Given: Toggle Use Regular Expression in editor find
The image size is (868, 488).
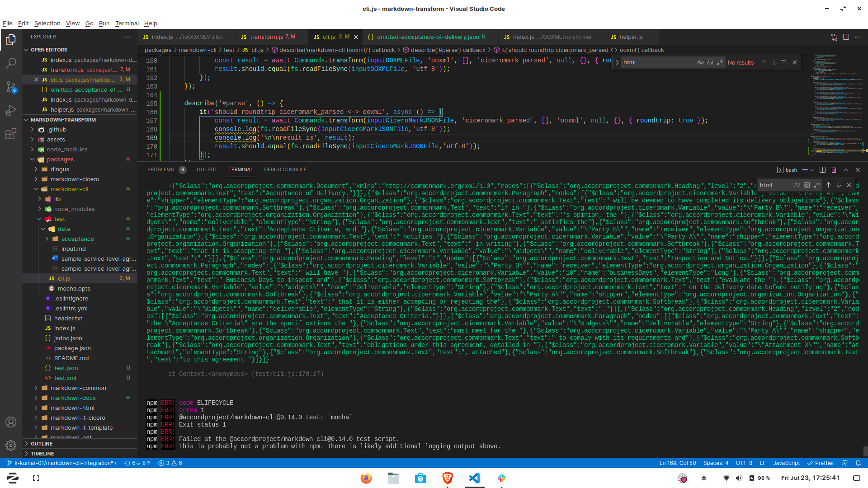Looking at the screenshot, I should [720, 62].
